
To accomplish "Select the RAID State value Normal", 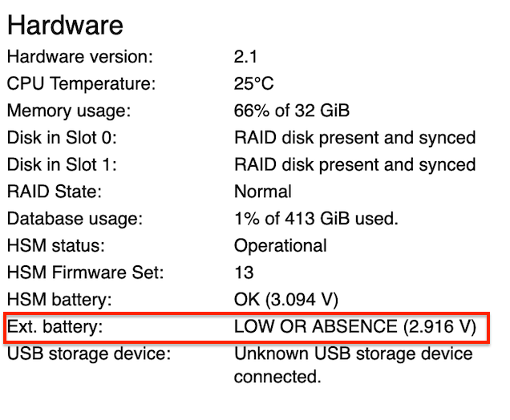I will (262, 192).
